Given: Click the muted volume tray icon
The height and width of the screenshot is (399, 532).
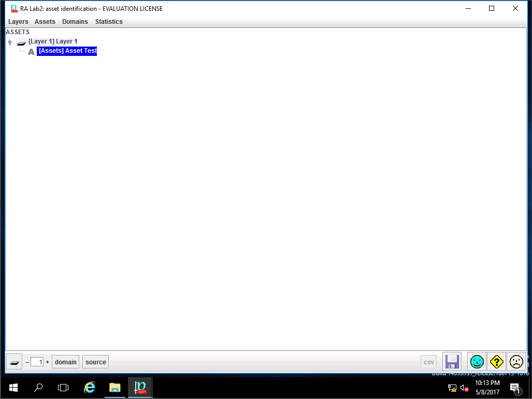Looking at the screenshot, I should pos(465,388).
